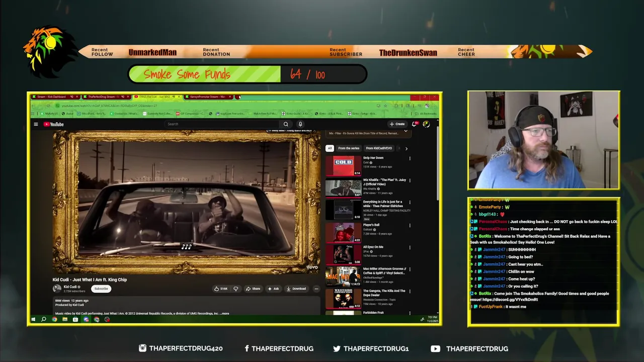The height and width of the screenshot is (362, 644).
Task: Click the taskbar clock showing 7:51 PM
Action: [432, 319]
